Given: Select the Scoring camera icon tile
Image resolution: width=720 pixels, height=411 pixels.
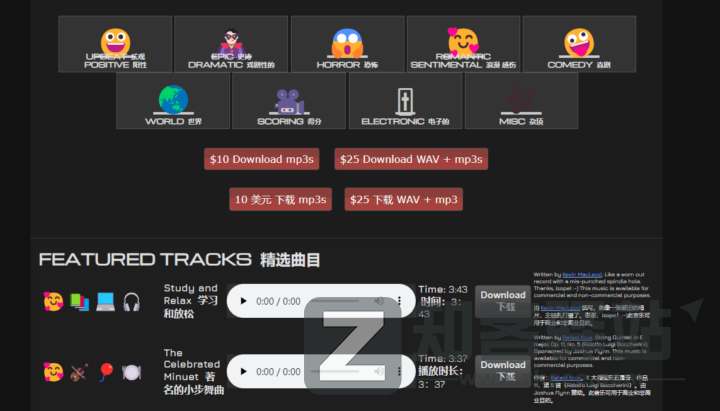Looking at the screenshot, I should click(289, 101).
